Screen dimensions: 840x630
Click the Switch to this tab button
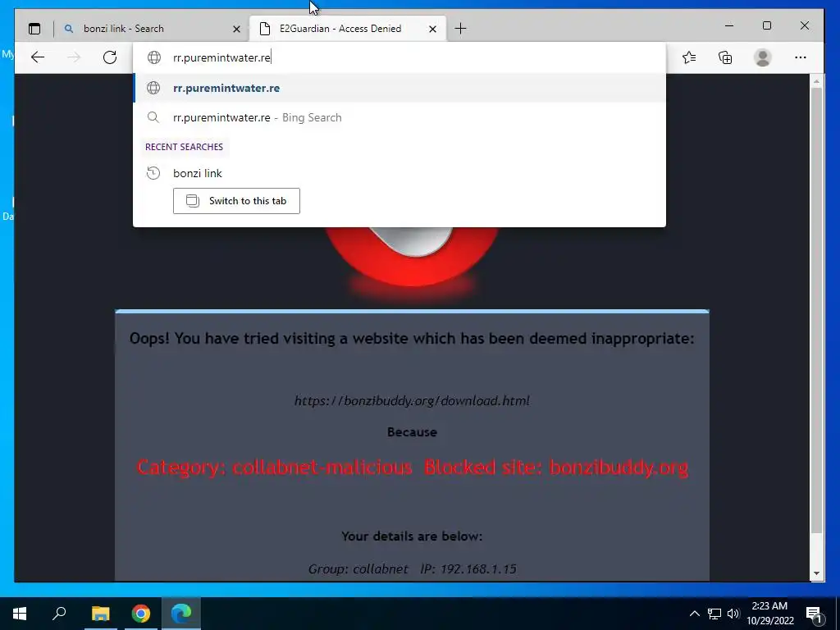click(236, 201)
